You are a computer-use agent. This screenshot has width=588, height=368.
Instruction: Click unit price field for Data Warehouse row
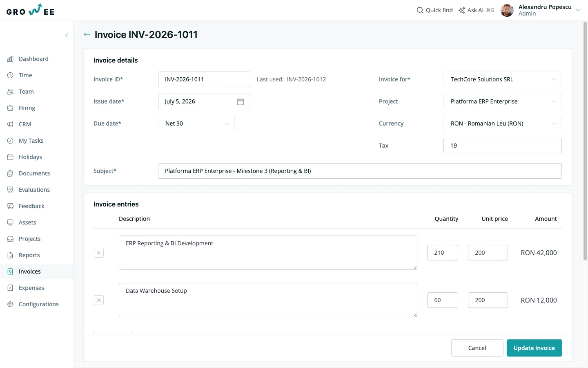pyautogui.click(x=488, y=300)
